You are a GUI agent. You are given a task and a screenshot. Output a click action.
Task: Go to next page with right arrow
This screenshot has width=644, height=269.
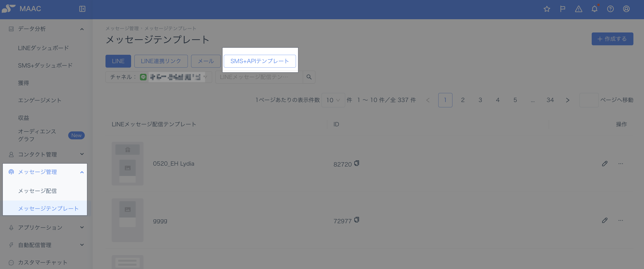click(567, 100)
